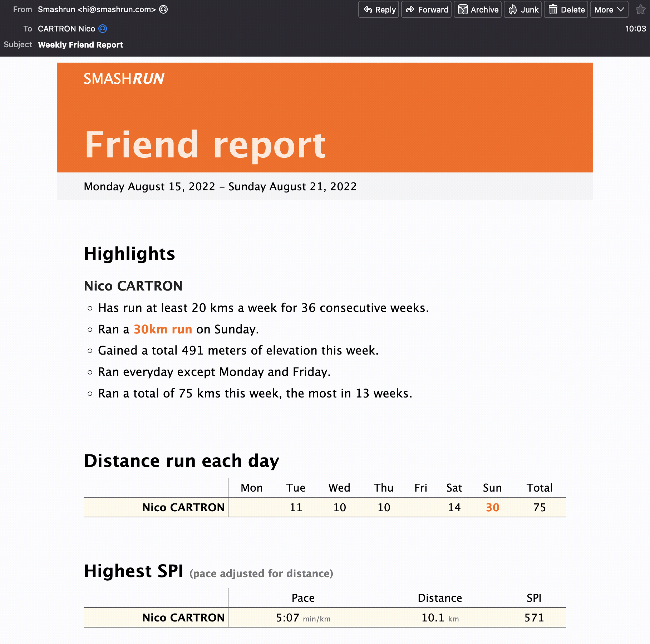
Task: Click the subject text Weekly Friend Report
Action: [x=80, y=45]
